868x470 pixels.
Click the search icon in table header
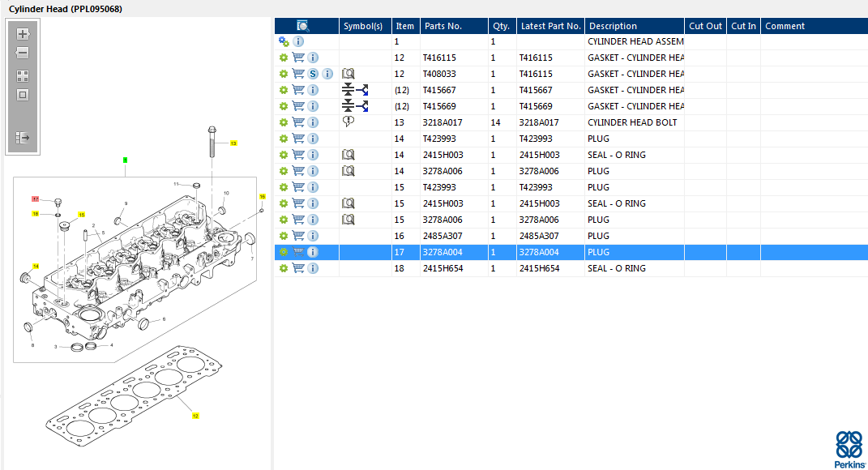(x=303, y=26)
